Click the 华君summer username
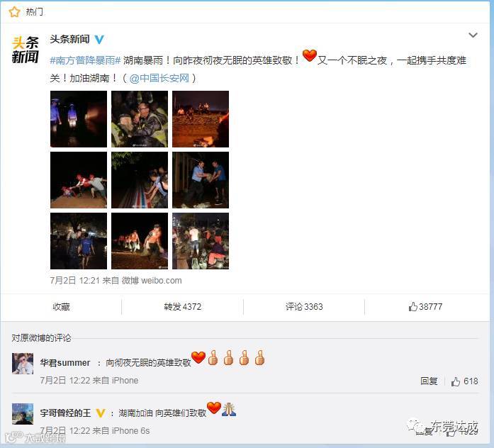This screenshot has height=448, width=494. pos(65,363)
